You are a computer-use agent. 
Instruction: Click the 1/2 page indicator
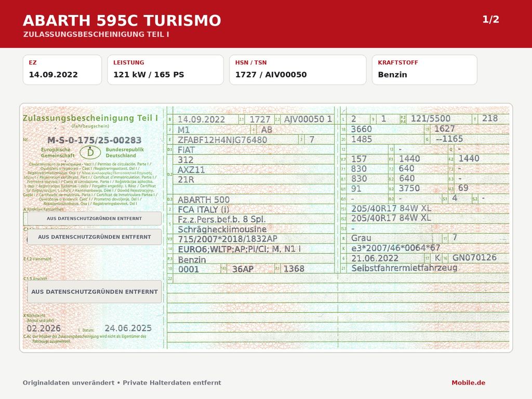[x=490, y=19]
